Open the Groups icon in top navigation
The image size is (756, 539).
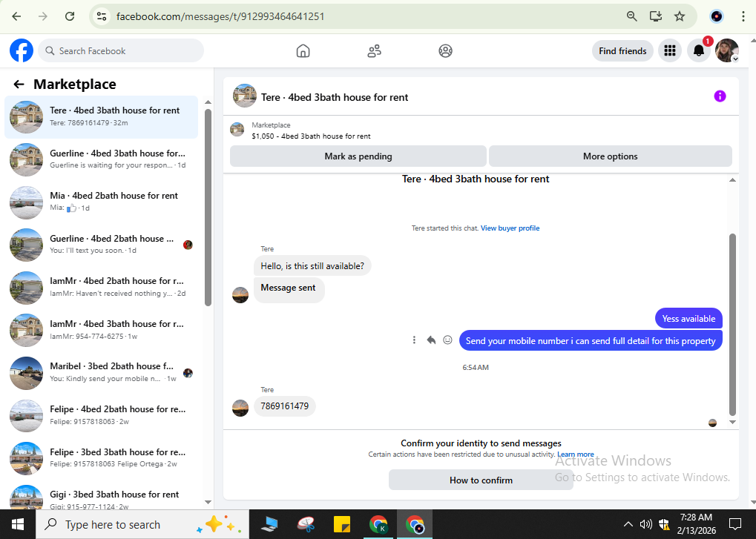point(445,50)
